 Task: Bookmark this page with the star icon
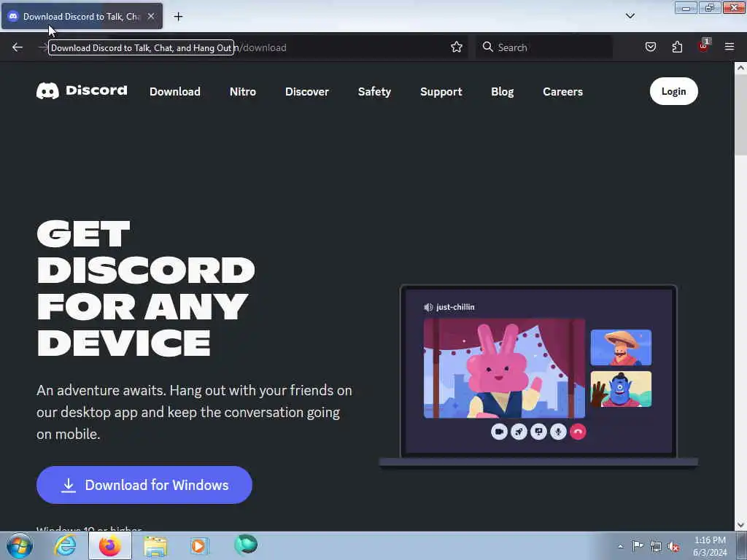pyautogui.click(x=457, y=47)
